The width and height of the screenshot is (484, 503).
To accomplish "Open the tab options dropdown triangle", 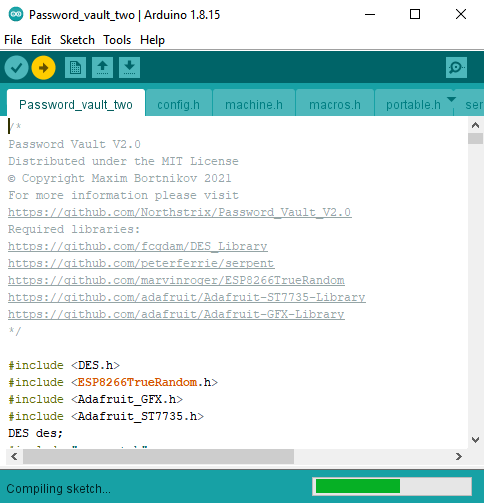I will pyautogui.click(x=451, y=99).
